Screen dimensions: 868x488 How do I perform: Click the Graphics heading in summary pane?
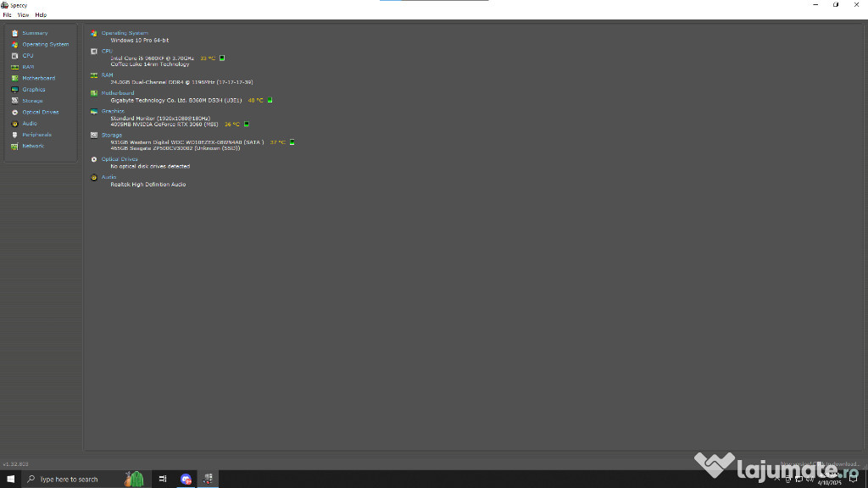113,111
